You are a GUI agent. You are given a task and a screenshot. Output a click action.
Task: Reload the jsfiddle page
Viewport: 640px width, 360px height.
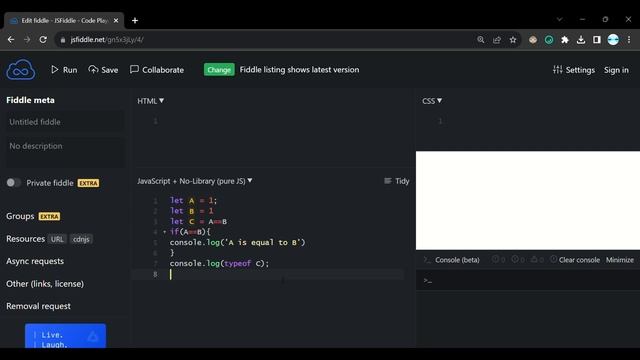pyautogui.click(x=43, y=40)
